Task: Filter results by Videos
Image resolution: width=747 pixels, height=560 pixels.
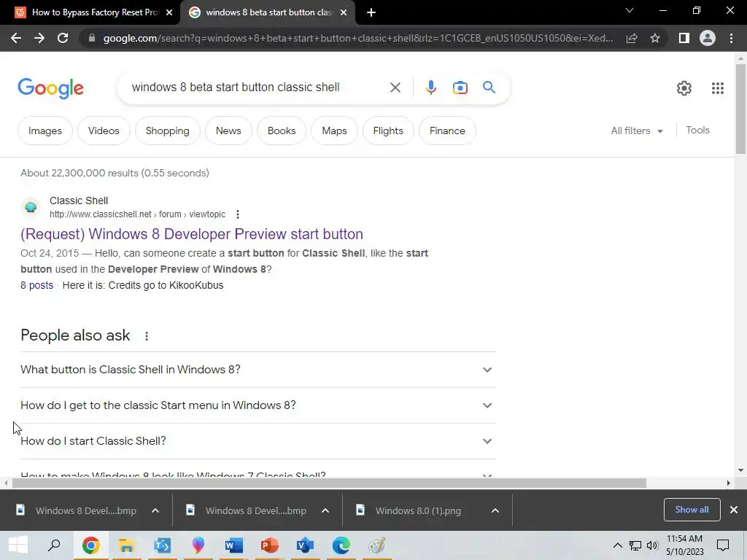Action: click(104, 131)
